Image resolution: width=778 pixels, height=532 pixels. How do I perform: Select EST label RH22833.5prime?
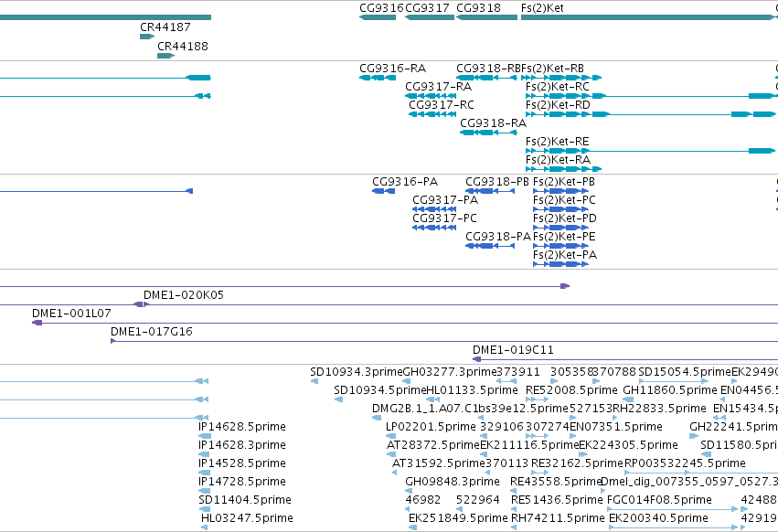coord(660,409)
